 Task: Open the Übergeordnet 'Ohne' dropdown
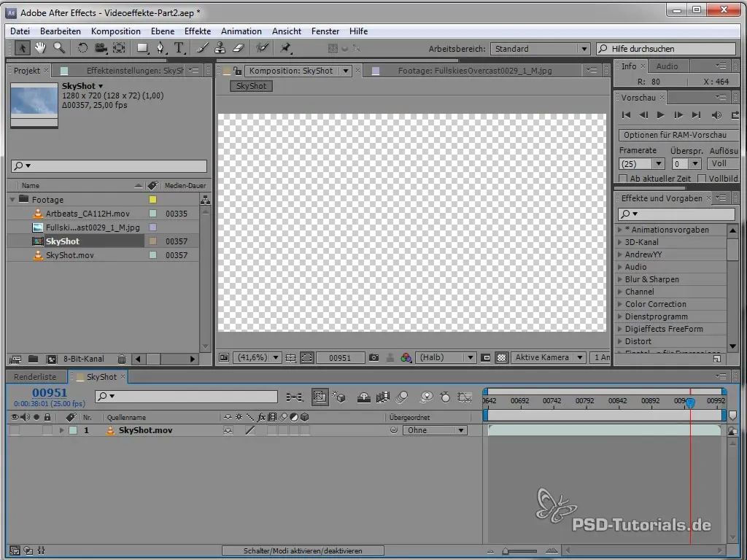click(x=435, y=430)
